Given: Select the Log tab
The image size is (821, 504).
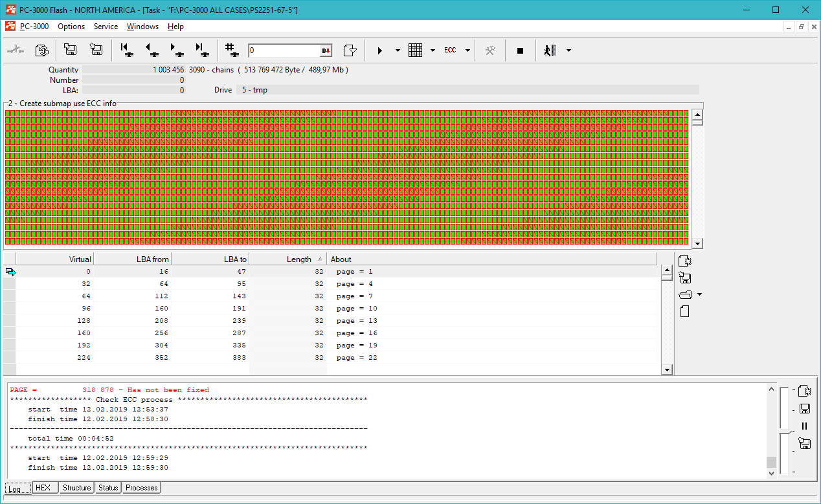Looking at the screenshot, I should pos(17,488).
